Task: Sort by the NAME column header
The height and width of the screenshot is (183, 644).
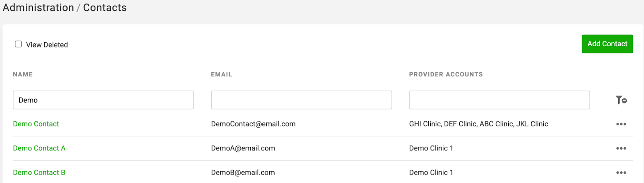Action: [23, 74]
